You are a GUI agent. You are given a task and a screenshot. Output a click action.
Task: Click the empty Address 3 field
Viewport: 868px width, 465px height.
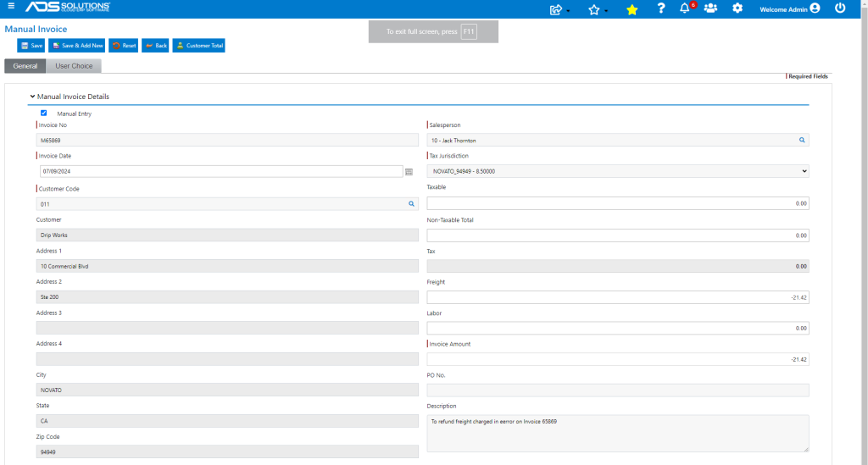(x=227, y=328)
